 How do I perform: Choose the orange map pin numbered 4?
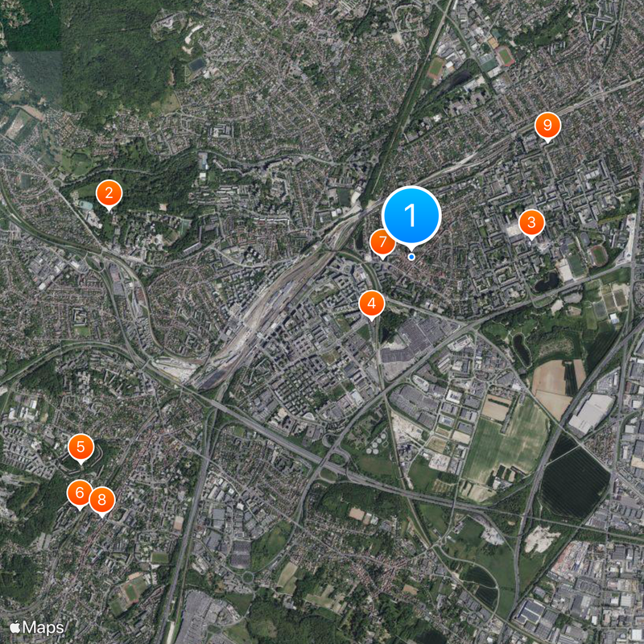click(372, 303)
